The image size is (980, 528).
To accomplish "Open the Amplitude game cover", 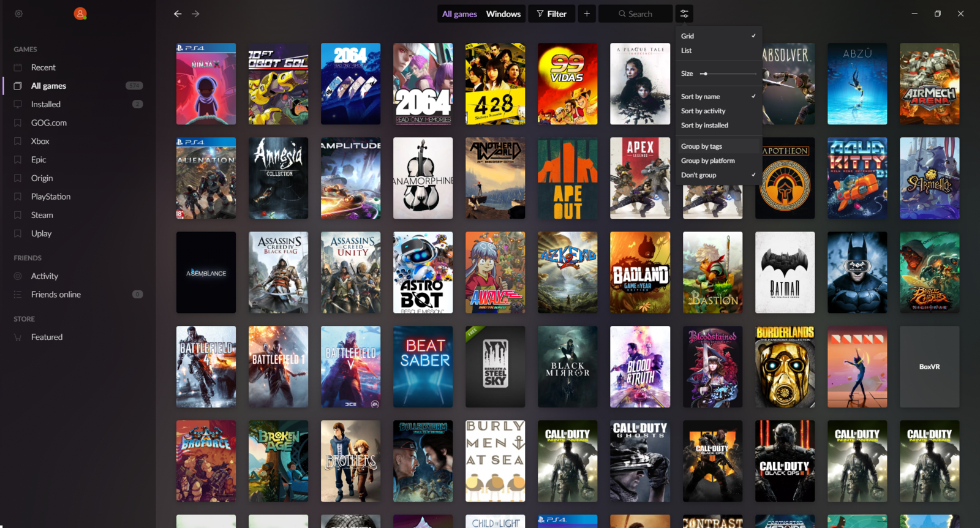I will tap(350, 178).
